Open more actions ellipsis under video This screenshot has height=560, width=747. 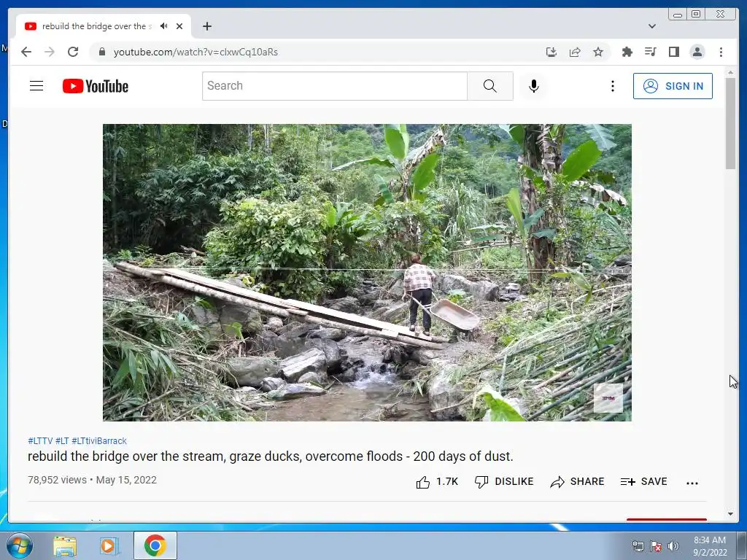[692, 483]
